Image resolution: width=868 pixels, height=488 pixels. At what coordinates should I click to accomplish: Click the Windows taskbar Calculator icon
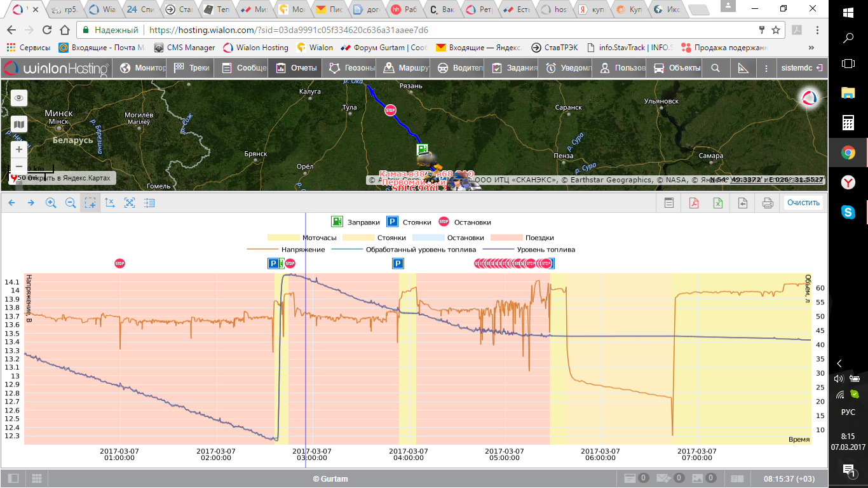point(848,123)
